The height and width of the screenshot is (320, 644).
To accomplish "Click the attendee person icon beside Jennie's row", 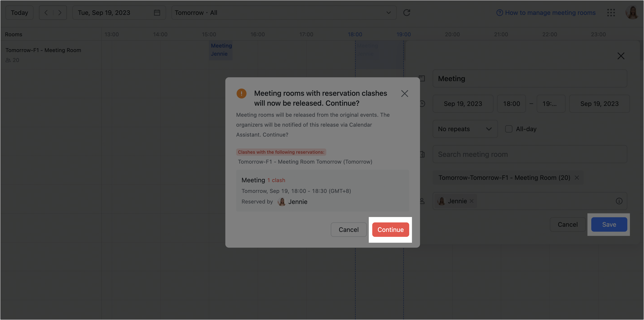I will [422, 201].
